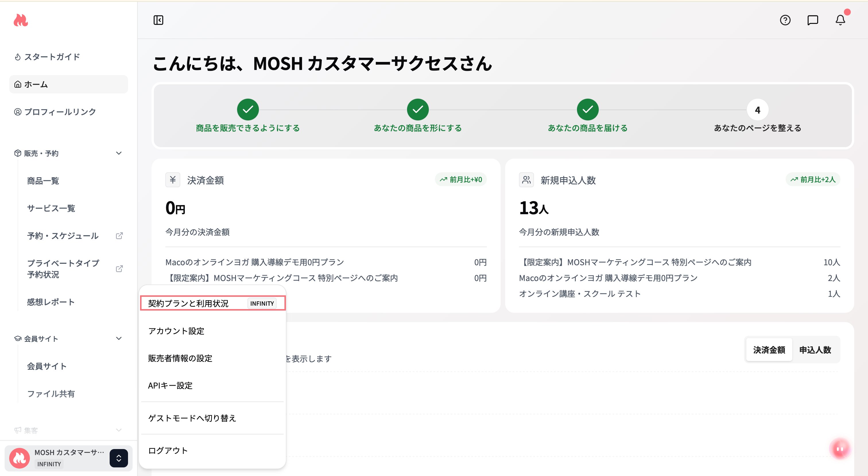Collapse the sidebar with the panel icon
The image size is (868, 476).
click(158, 20)
